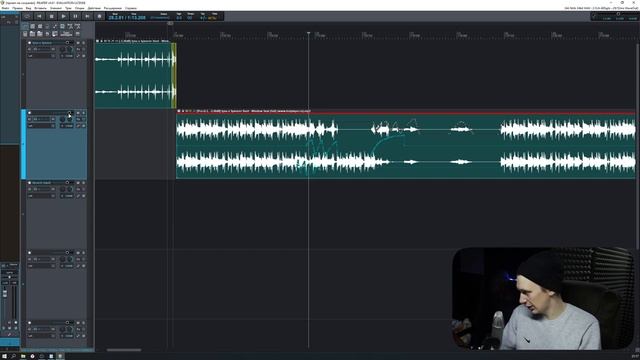
Task: Open File Explorer from the taskbar
Action: coord(23,356)
